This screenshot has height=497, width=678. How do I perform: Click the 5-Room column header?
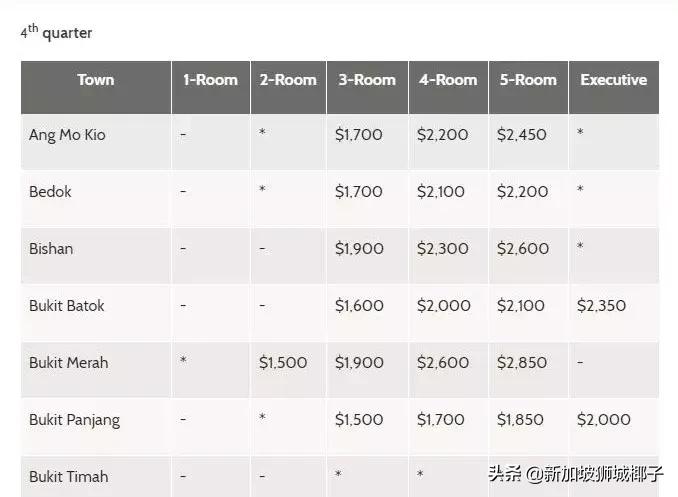527,80
